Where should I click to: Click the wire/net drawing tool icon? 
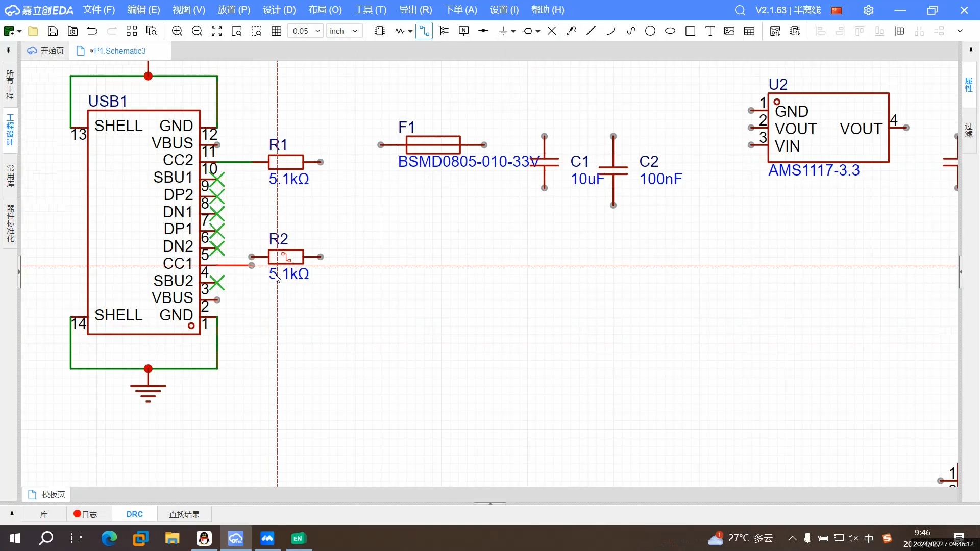click(x=423, y=30)
